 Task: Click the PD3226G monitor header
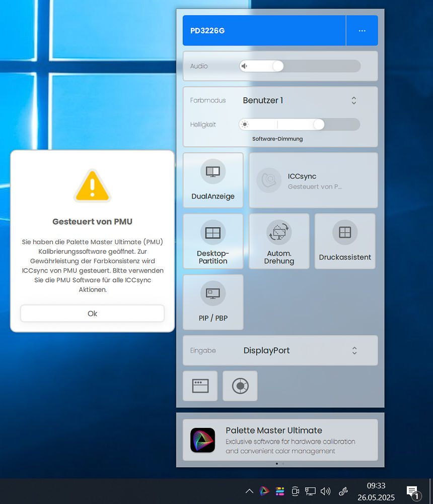[264, 31]
